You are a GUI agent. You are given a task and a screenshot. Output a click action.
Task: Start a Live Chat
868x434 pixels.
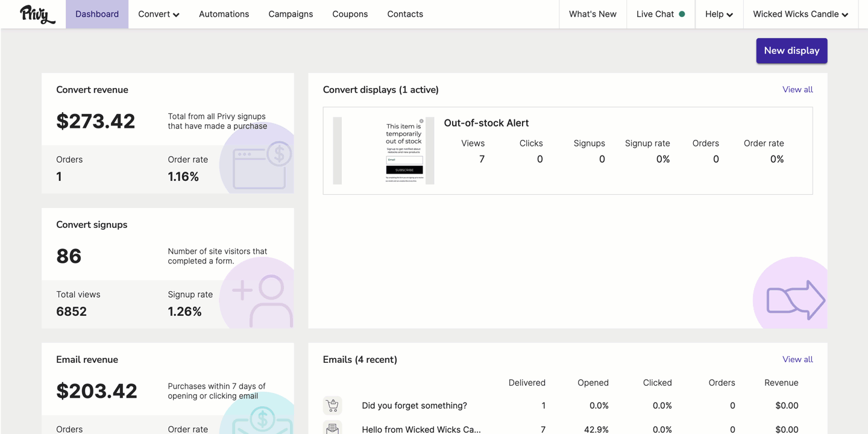[x=661, y=14]
